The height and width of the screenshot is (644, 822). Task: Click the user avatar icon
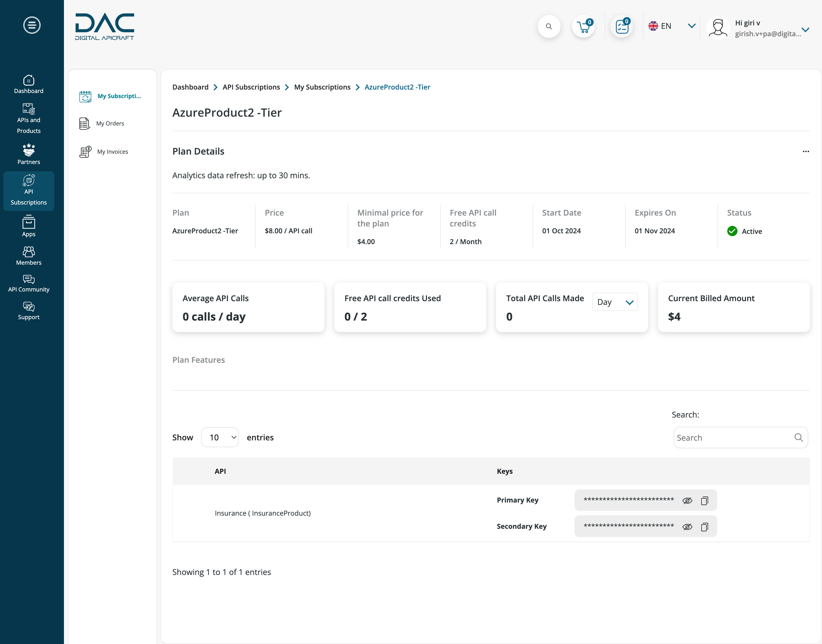pyautogui.click(x=718, y=28)
